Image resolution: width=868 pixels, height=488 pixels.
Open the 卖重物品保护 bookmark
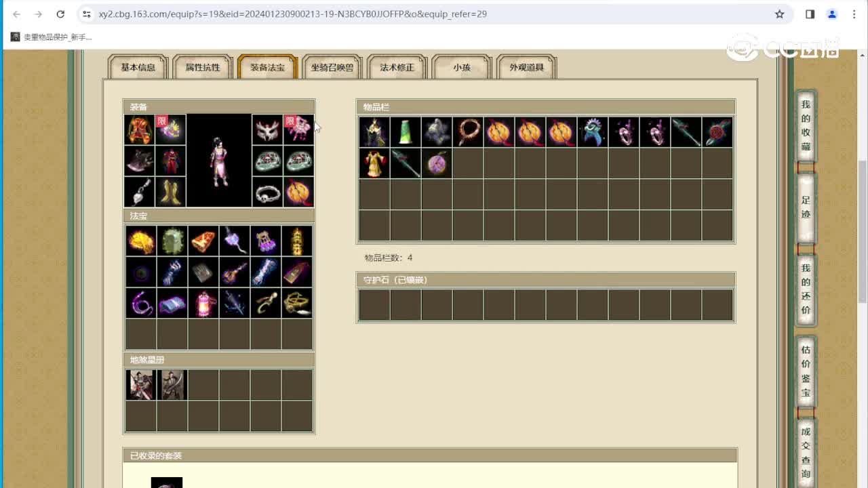51,37
